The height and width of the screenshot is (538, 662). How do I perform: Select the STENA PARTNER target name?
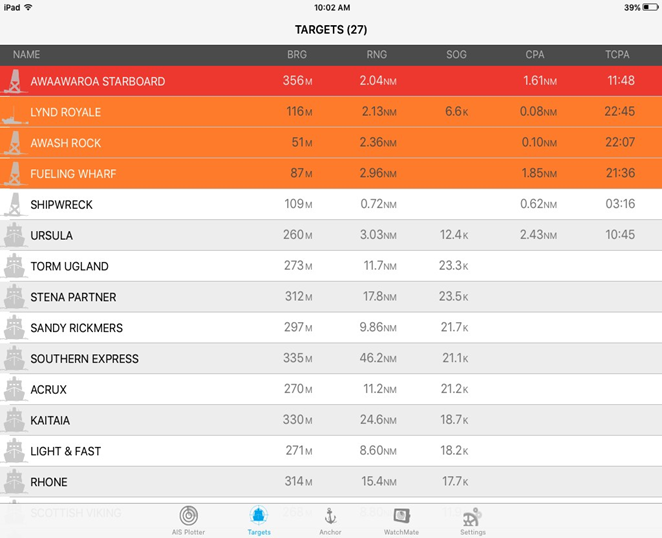coord(73,297)
